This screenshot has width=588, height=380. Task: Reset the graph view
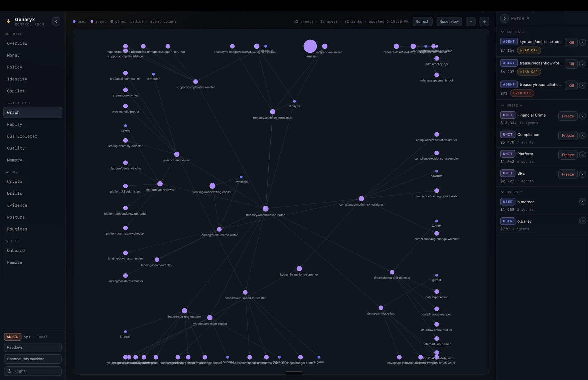pyautogui.click(x=449, y=21)
